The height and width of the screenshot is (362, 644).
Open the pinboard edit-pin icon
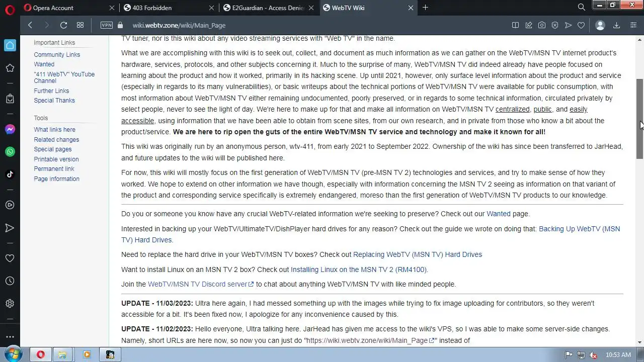529,25
